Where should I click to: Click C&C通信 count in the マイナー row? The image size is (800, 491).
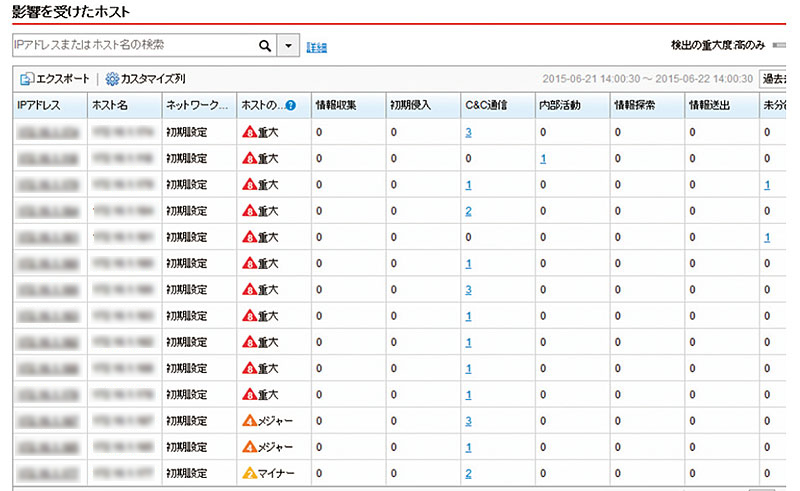pyautogui.click(x=468, y=473)
